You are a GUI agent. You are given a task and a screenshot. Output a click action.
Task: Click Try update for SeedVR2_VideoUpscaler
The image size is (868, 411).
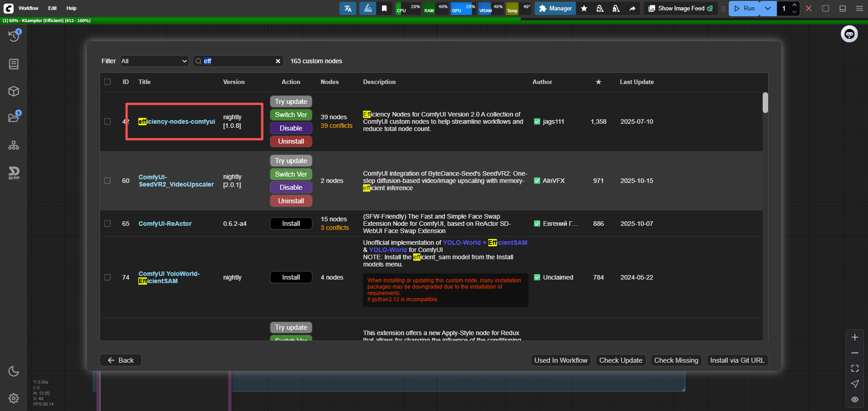[x=291, y=161]
